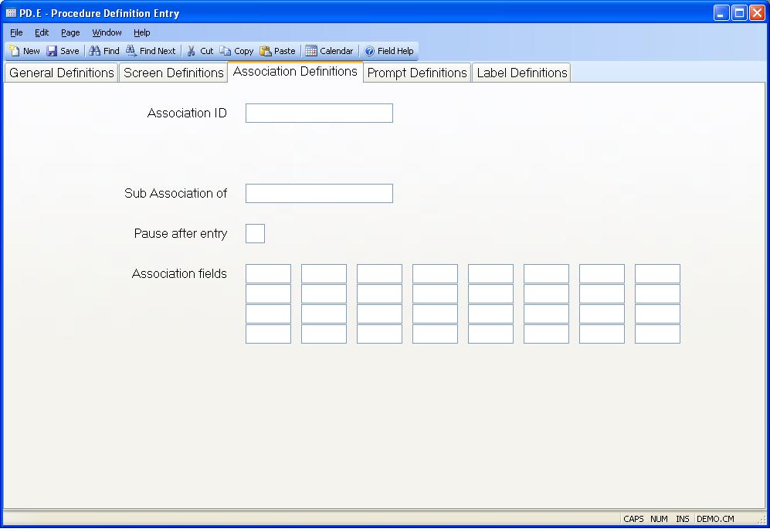
Task: Open the File menu
Action: (16, 32)
